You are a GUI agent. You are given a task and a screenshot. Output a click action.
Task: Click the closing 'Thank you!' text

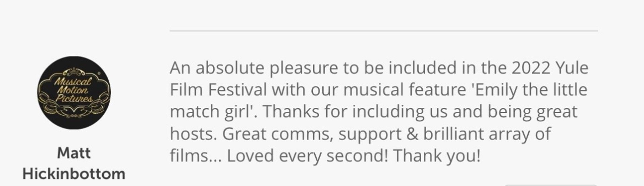tap(437, 156)
